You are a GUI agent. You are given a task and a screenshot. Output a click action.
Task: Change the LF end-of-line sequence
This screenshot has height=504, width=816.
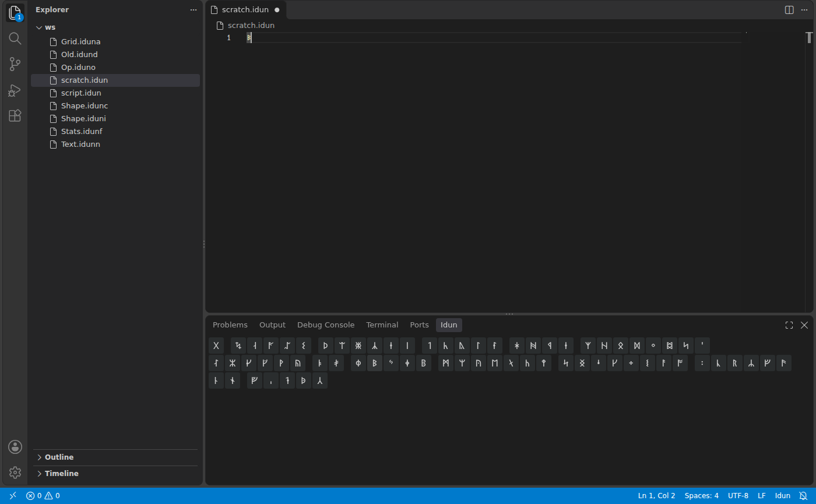coord(761,496)
